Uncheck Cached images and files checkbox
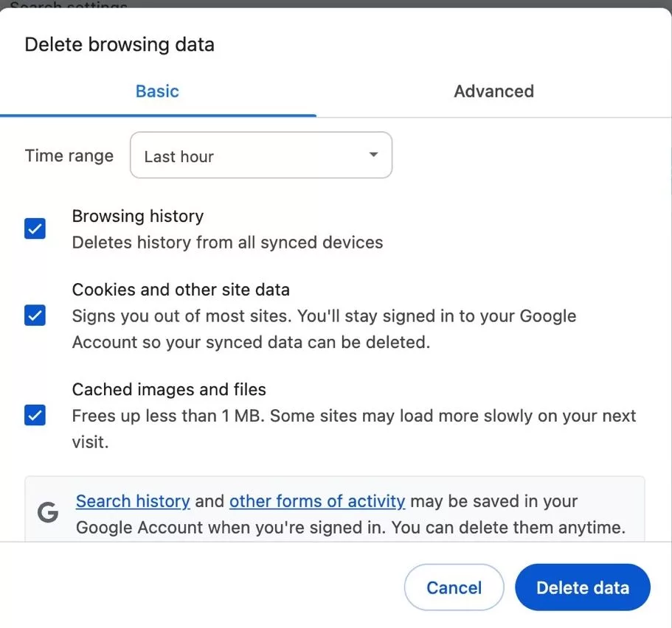 coord(35,415)
